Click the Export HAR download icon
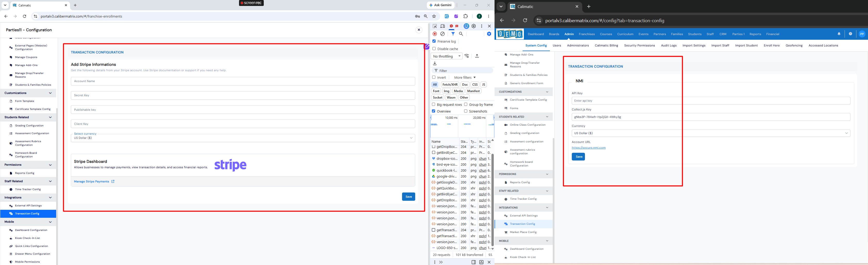The width and height of the screenshot is (868, 265). [435, 63]
